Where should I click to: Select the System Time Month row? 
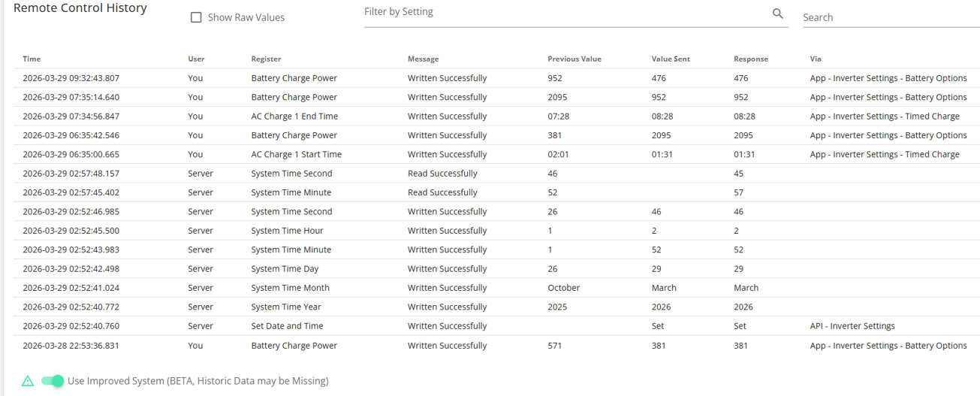pos(496,288)
